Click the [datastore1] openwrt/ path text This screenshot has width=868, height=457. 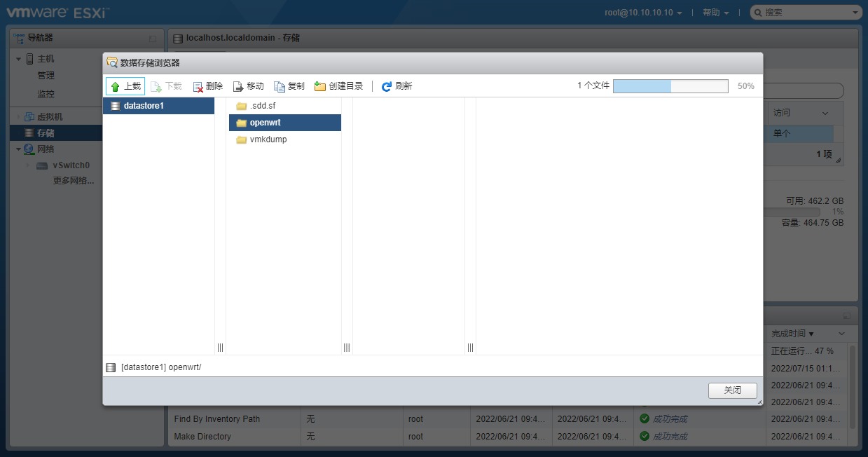click(x=161, y=367)
